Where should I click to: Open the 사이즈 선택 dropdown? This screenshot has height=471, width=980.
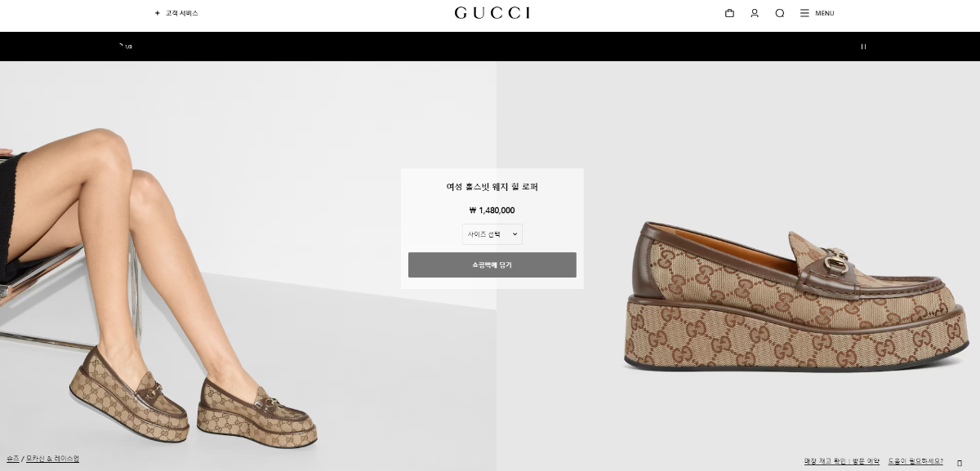pyautogui.click(x=492, y=234)
